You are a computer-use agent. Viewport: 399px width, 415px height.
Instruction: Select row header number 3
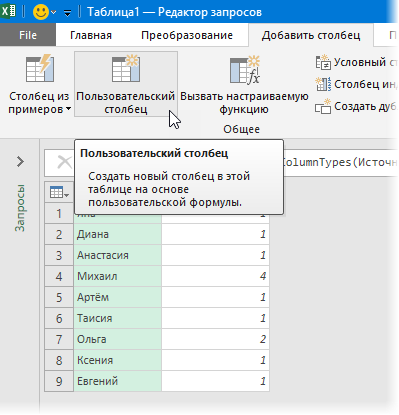tap(59, 255)
